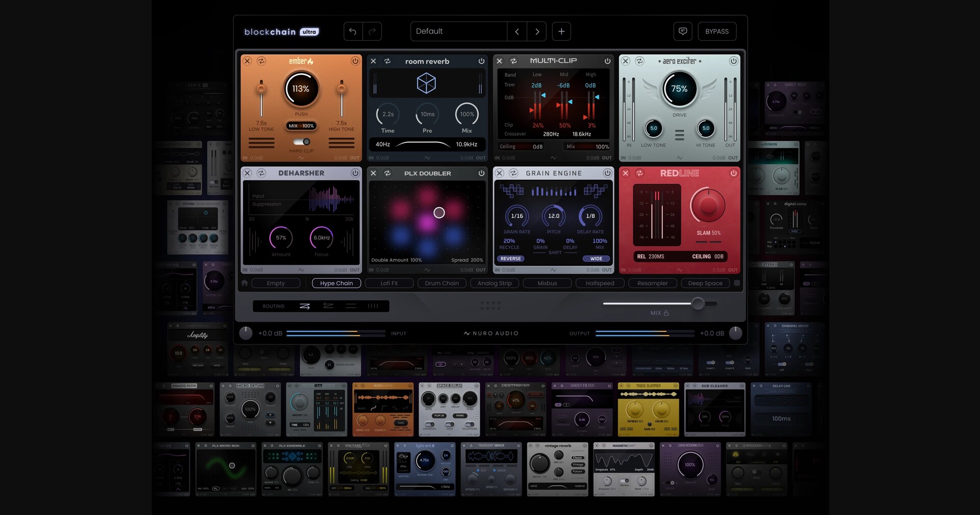Click the randomize icon right of Deep Space
This screenshot has width=980, height=515.
click(x=737, y=283)
